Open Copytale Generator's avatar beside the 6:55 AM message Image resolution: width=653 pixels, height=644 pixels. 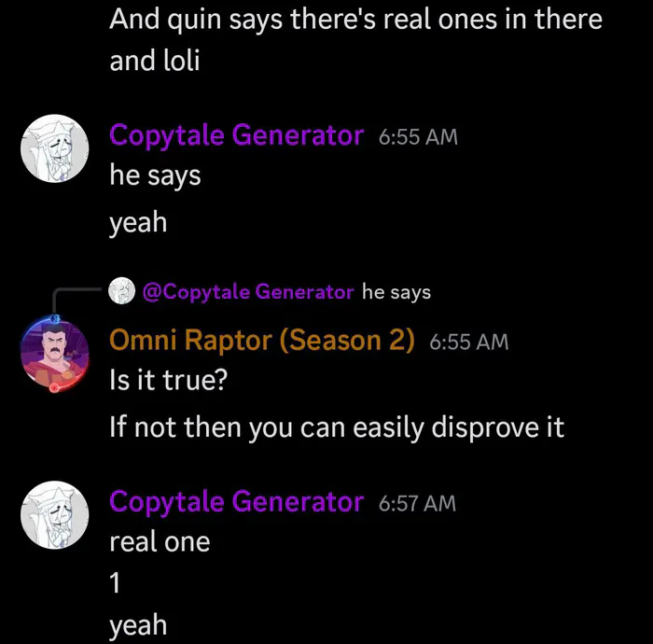coord(55,148)
